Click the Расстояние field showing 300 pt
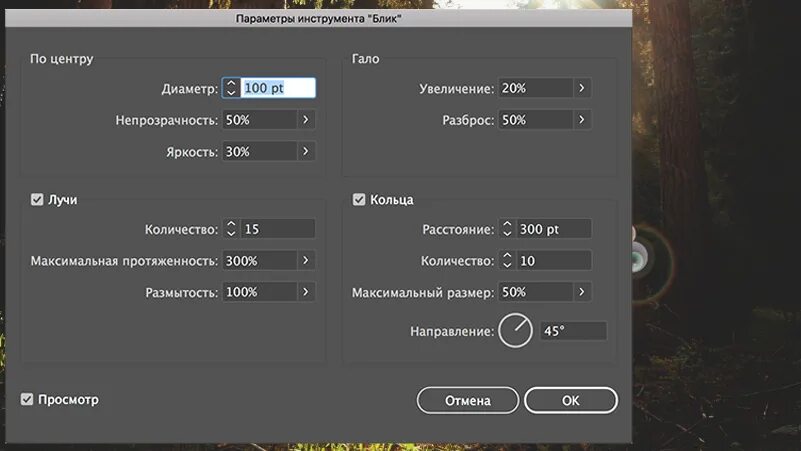 (554, 228)
